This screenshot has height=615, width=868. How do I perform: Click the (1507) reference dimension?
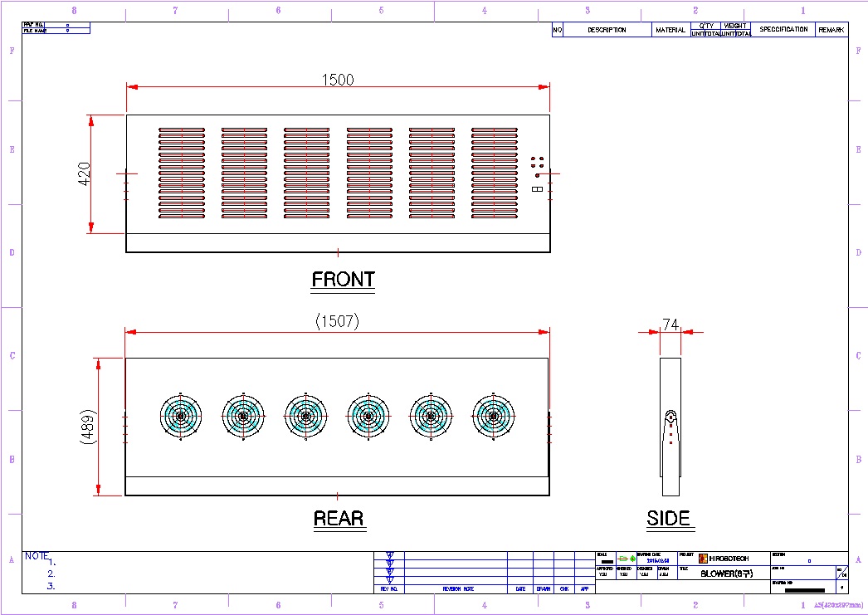(337, 322)
